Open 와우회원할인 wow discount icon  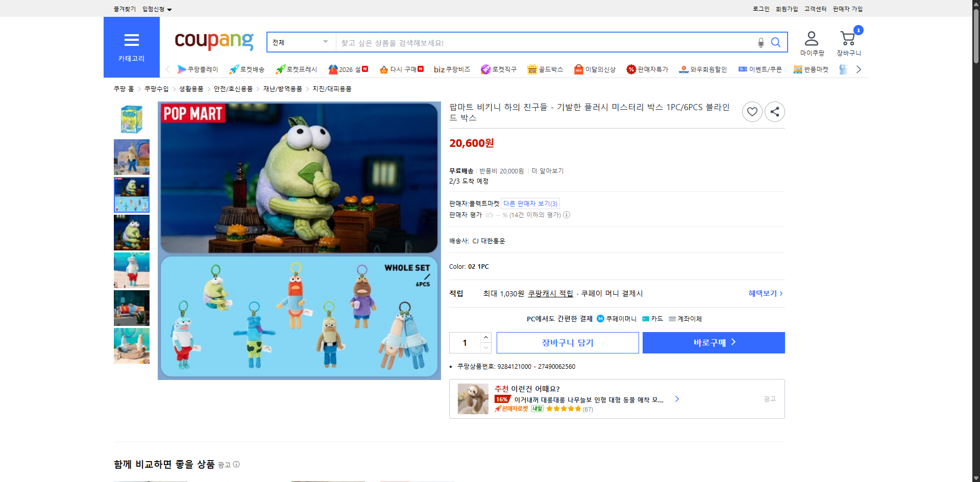(684, 69)
